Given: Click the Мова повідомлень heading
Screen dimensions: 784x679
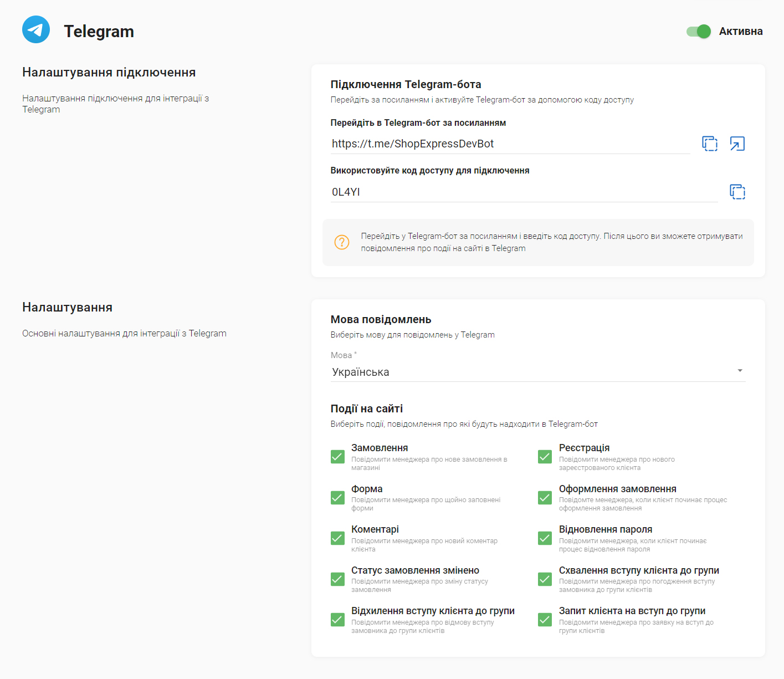Looking at the screenshot, I should point(381,319).
